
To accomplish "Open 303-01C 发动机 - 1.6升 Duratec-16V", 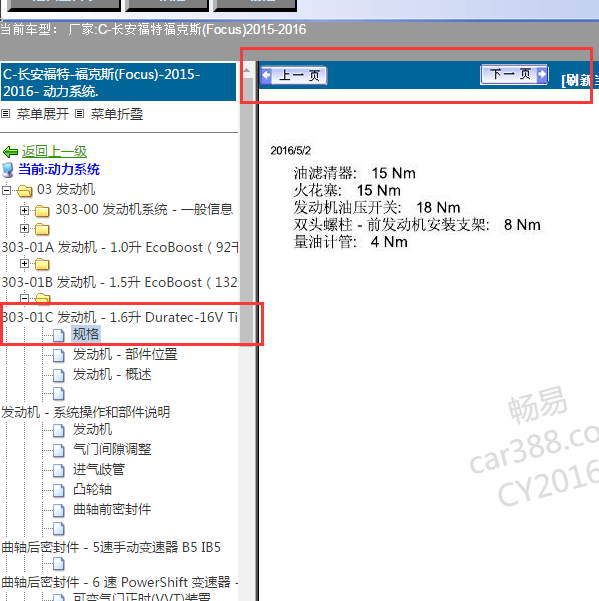I will click(x=120, y=317).
